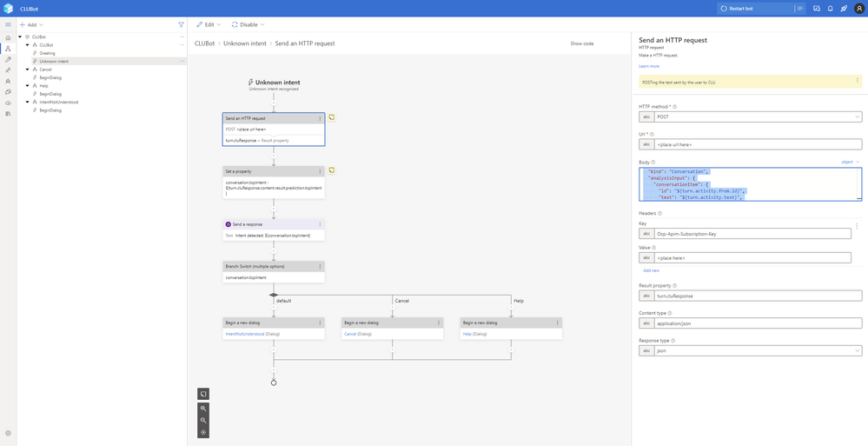Click Show code button

[582, 43]
